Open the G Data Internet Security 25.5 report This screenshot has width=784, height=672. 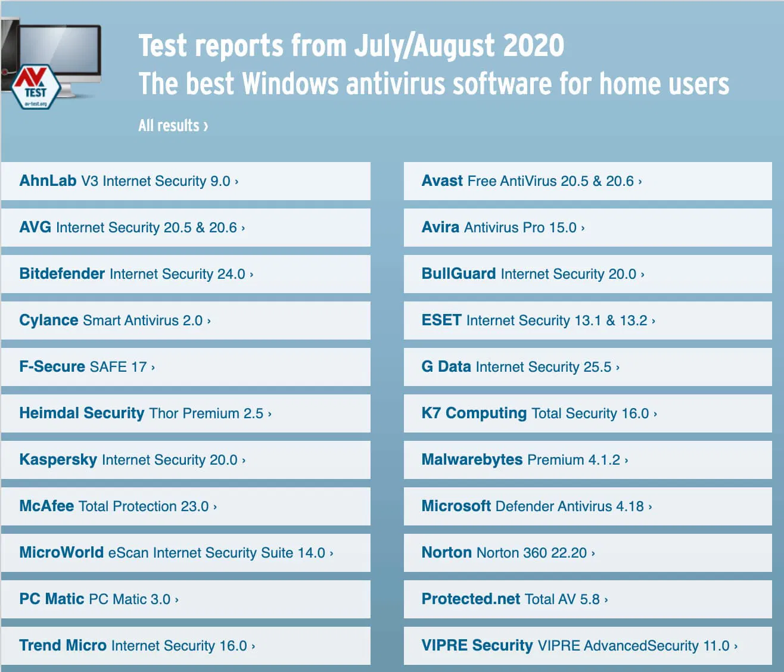pyautogui.click(x=521, y=367)
